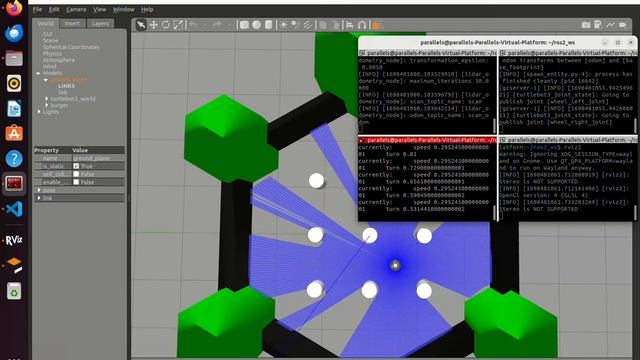Switch to the World tab
The height and width of the screenshot is (360, 640).
46,23
